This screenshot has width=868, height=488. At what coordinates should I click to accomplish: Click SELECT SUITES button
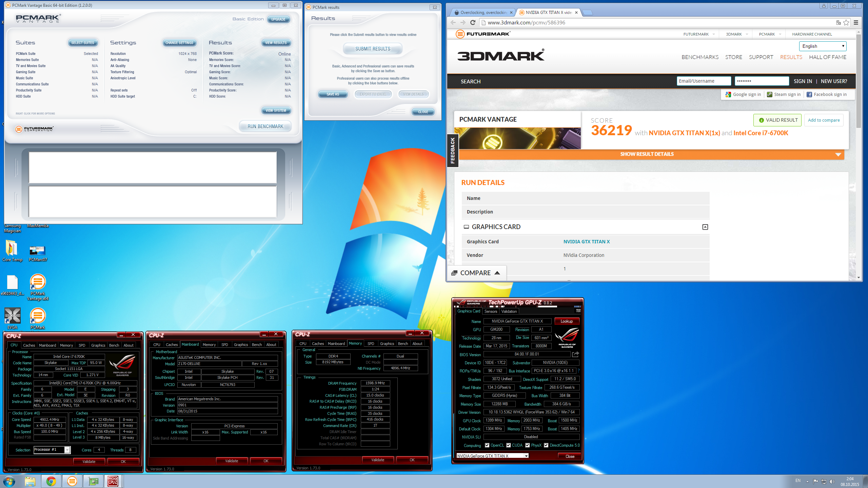click(83, 43)
